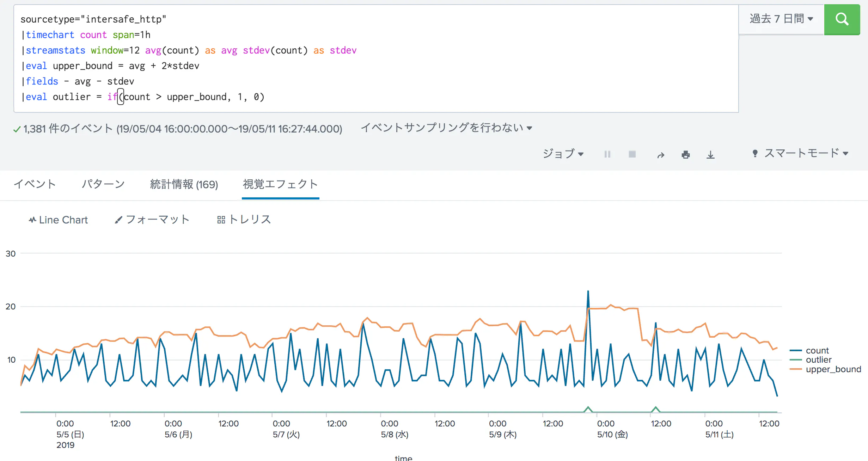The width and height of the screenshot is (868, 461).
Task: Run the search with the magnifying glass button
Action: (842, 20)
